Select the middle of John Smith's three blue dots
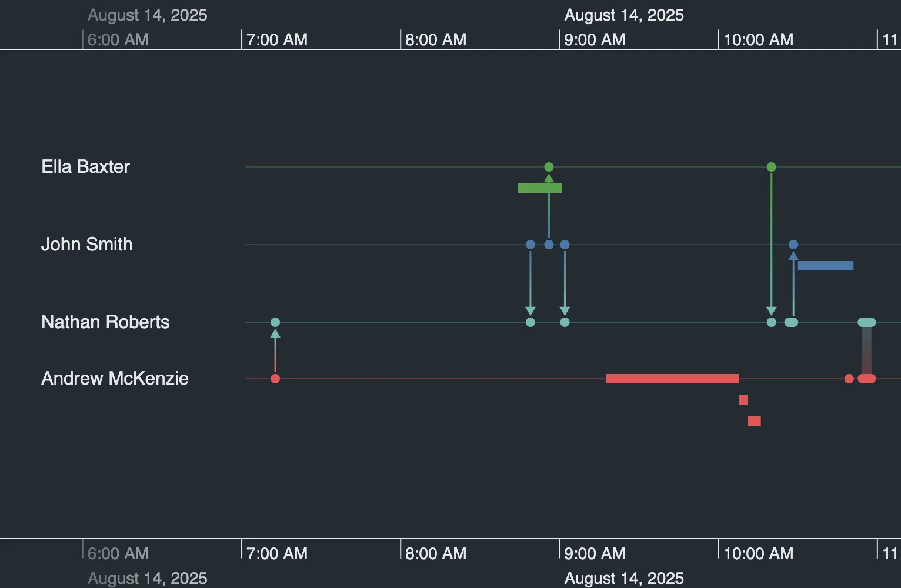 [x=549, y=245]
